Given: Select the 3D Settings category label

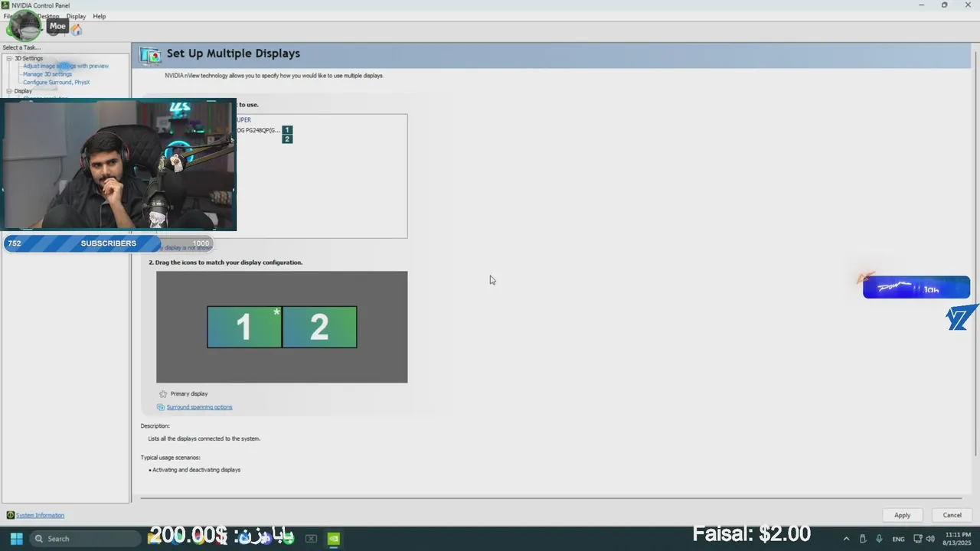Looking at the screenshot, I should 29,58.
